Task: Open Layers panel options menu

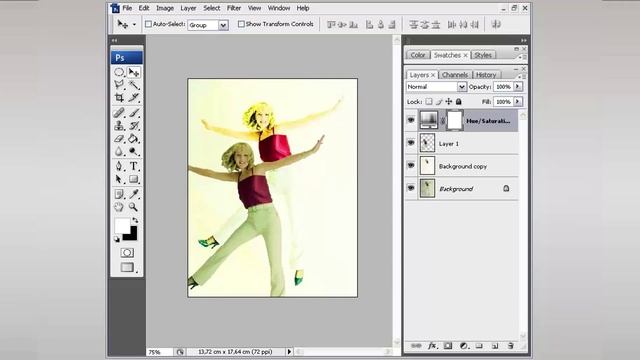Action: pyautogui.click(x=523, y=76)
